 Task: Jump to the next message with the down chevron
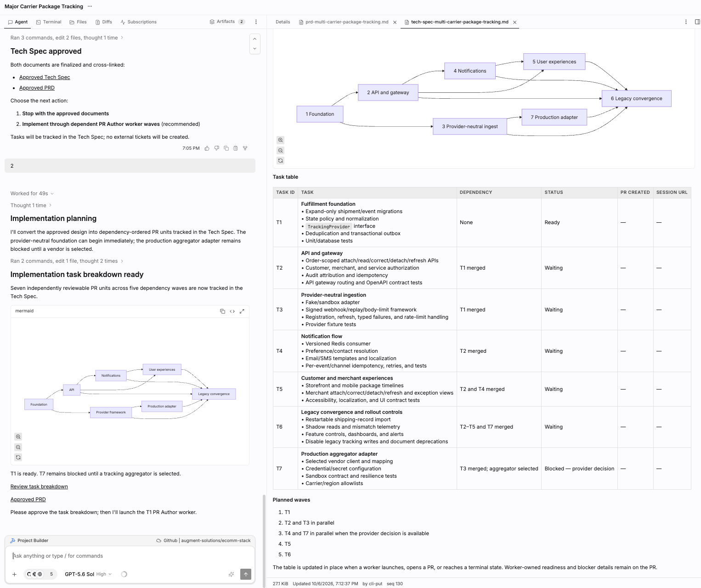tap(255, 49)
